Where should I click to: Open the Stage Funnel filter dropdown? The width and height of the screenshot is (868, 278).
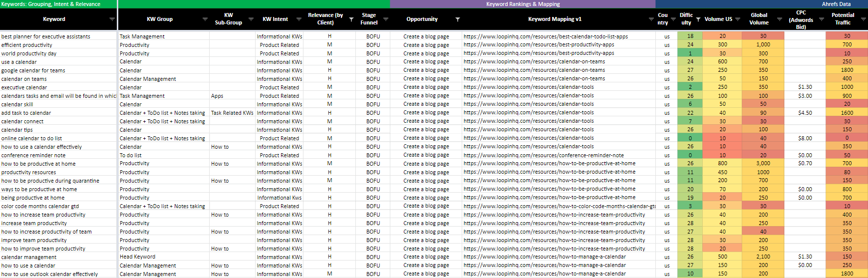[x=386, y=19]
